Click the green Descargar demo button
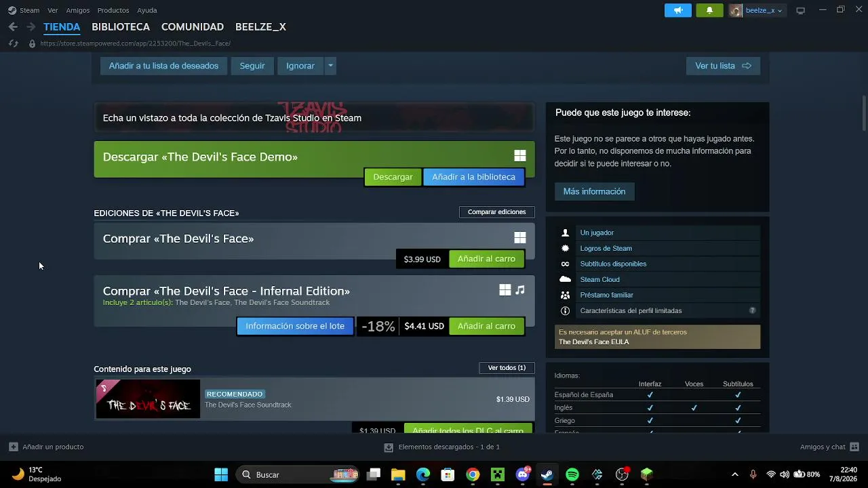The width and height of the screenshot is (868, 488). pyautogui.click(x=393, y=177)
